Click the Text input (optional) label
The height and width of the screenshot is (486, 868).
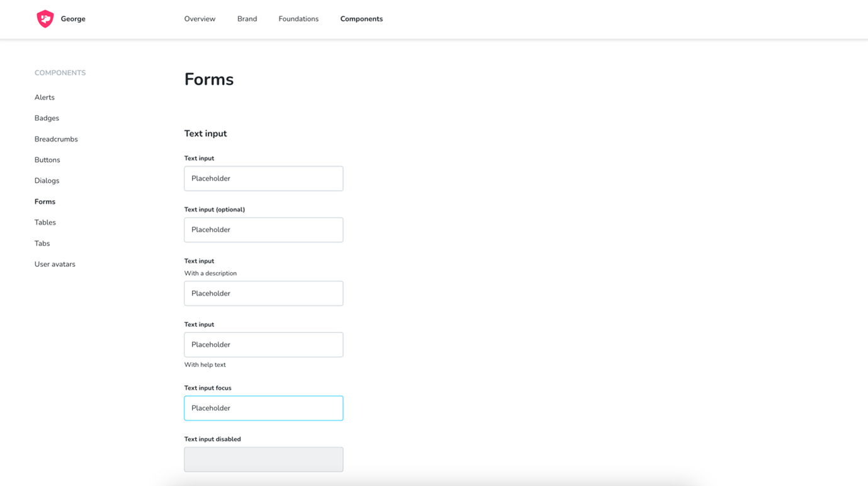point(215,210)
